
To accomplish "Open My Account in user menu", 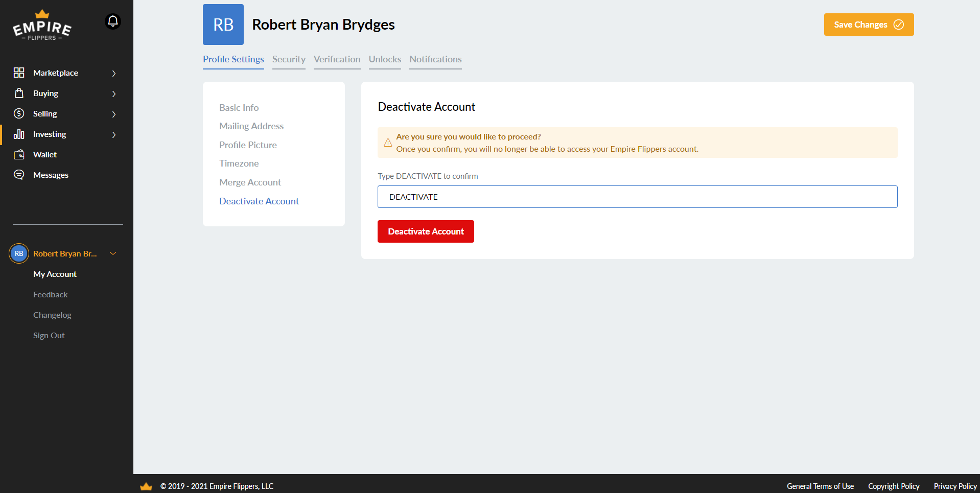I will (x=55, y=274).
